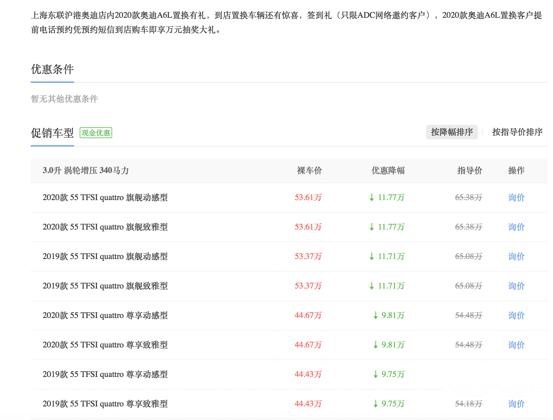Sort promotions by 按降幅排序
Viewport: 553px width, 420px height.
451,132
